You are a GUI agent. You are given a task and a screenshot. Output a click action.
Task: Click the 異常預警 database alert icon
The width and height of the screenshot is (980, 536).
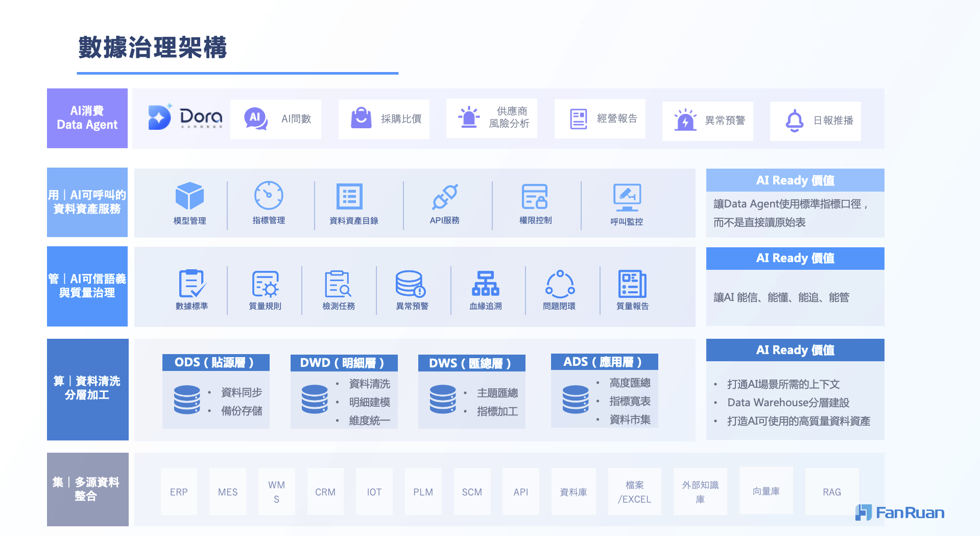pos(411,284)
